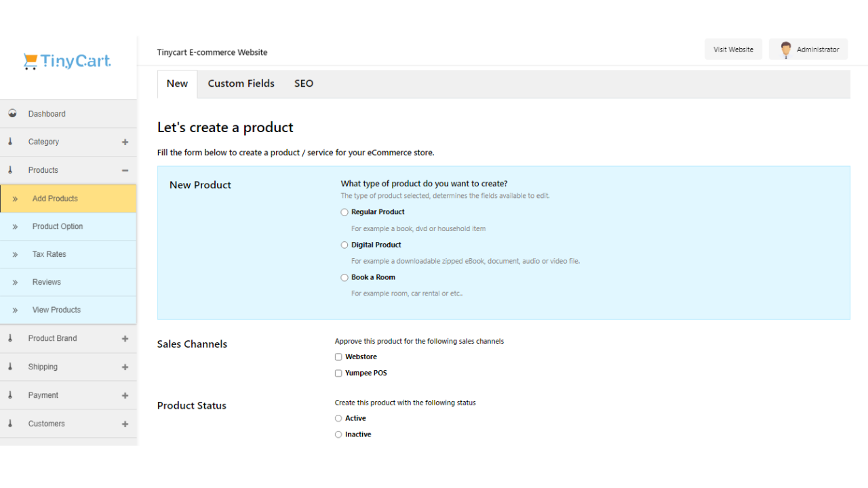Click the 'New Product' section label
This screenshot has height=488, width=868.
coord(200,185)
